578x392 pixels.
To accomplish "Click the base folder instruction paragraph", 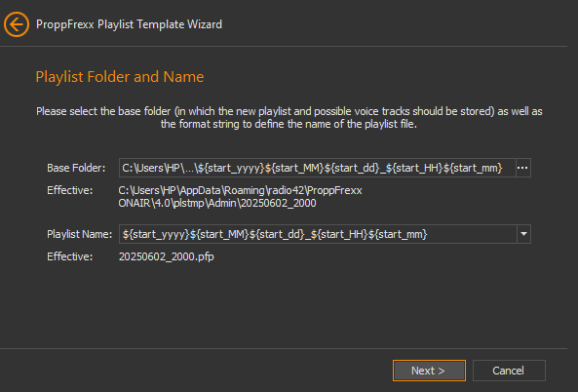I will (x=289, y=117).
